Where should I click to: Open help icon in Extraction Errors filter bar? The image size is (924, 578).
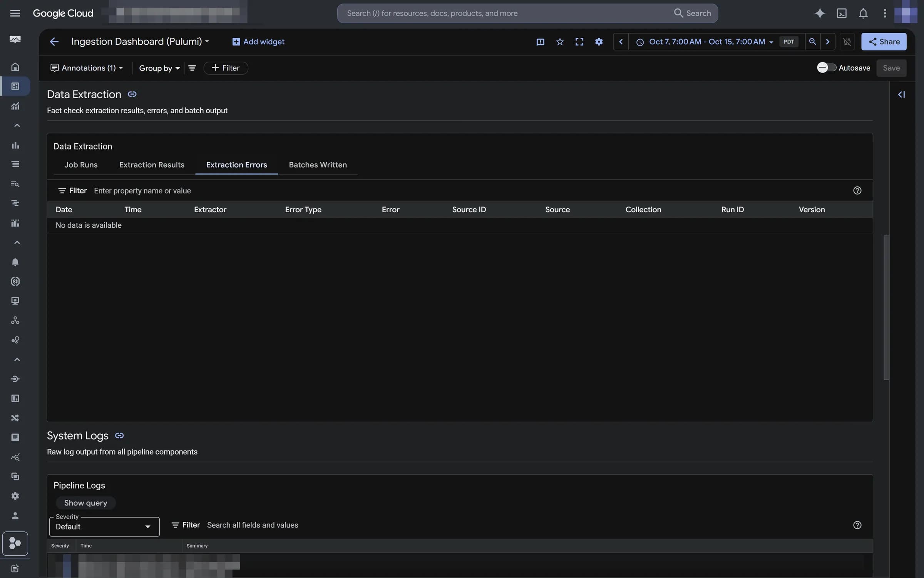(857, 190)
